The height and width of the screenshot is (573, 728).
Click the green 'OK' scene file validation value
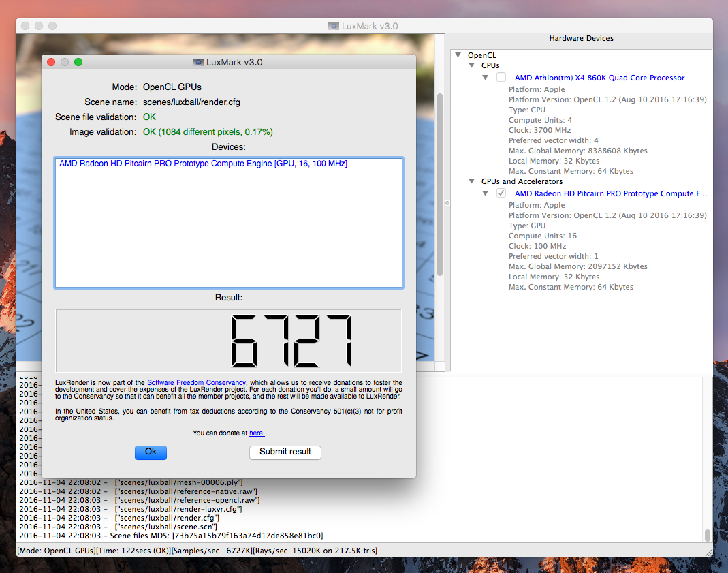(149, 117)
